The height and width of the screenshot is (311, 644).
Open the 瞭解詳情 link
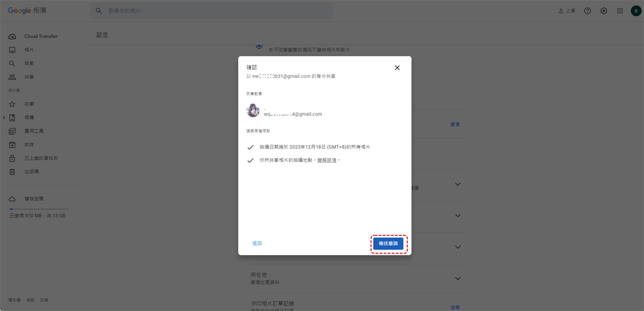[x=327, y=160]
